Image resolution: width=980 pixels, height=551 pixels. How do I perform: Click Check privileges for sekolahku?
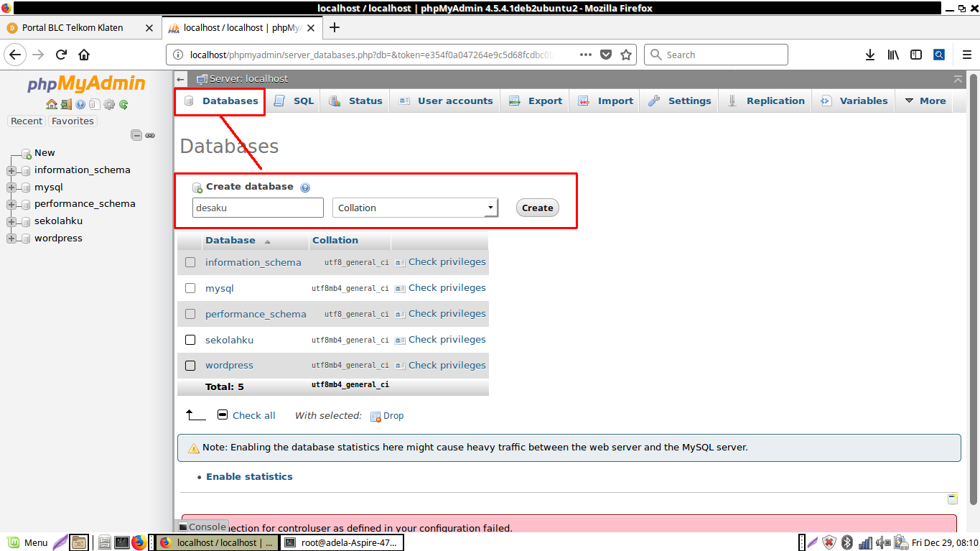pyautogui.click(x=447, y=340)
